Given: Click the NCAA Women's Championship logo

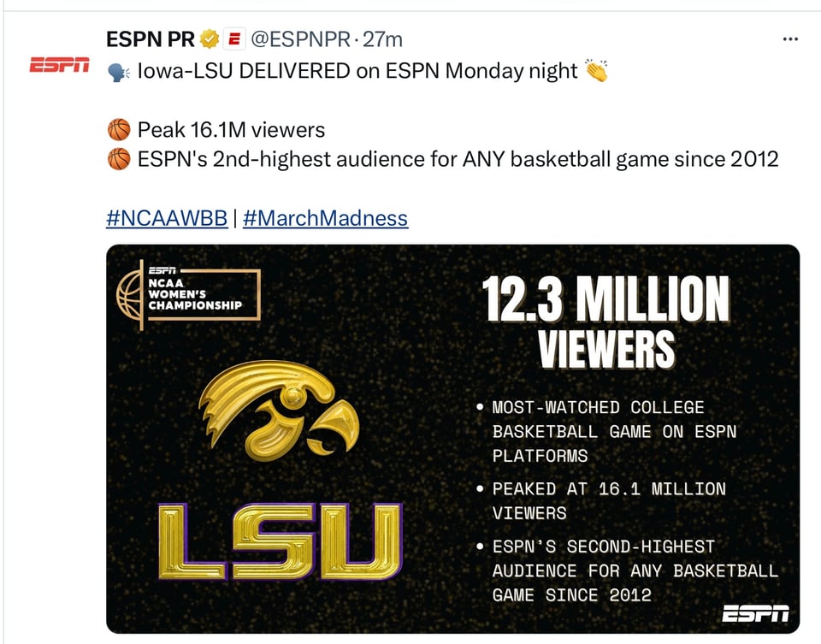Looking at the screenshot, I should pos(188,293).
